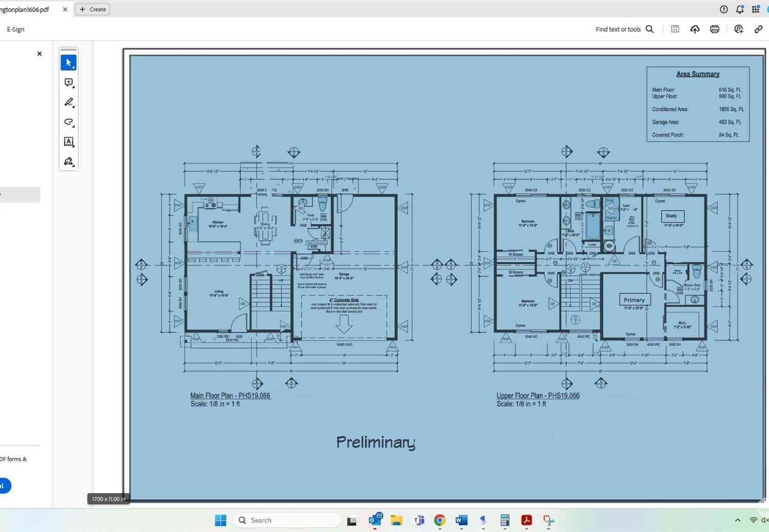Viewport: 769px width, 532px height.
Task: Open Outlook from the taskbar
Action: 375,520
